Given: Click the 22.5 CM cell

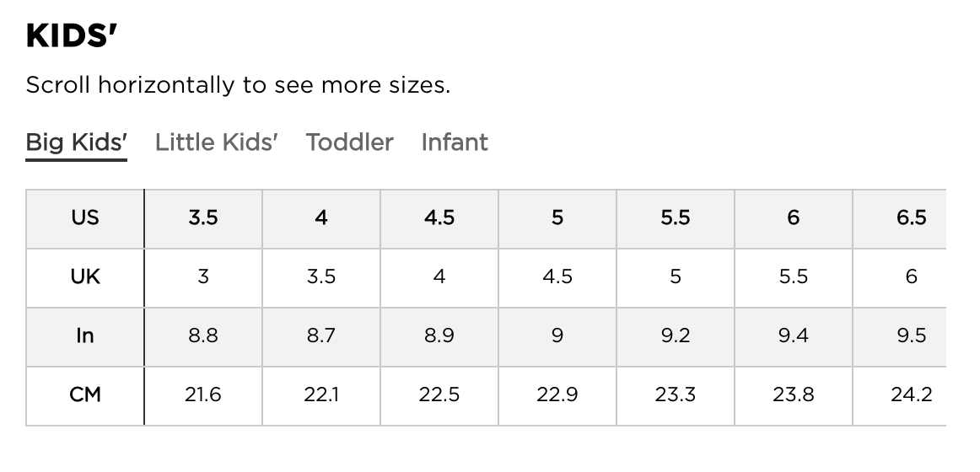Looking at the screenshot, I should click(x=439, y=394).
